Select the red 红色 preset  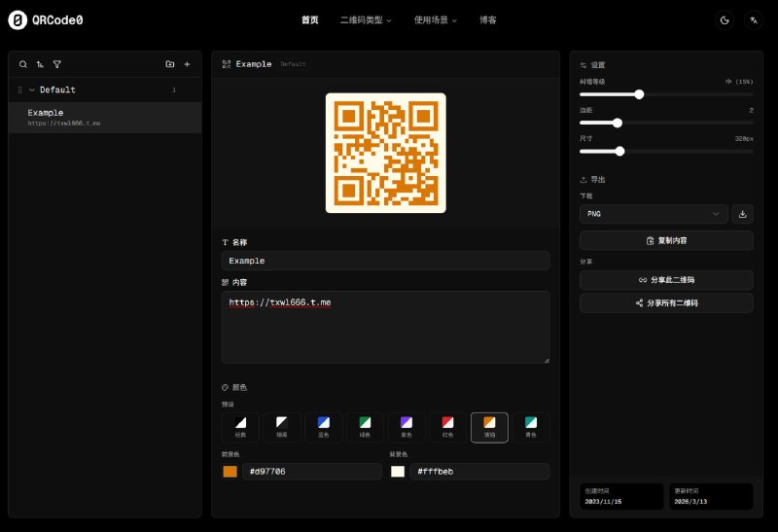coord(447,427)
